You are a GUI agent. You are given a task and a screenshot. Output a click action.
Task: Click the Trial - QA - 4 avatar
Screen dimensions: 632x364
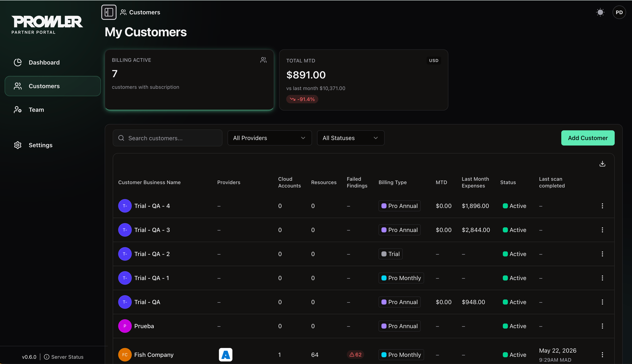(125, 206)
